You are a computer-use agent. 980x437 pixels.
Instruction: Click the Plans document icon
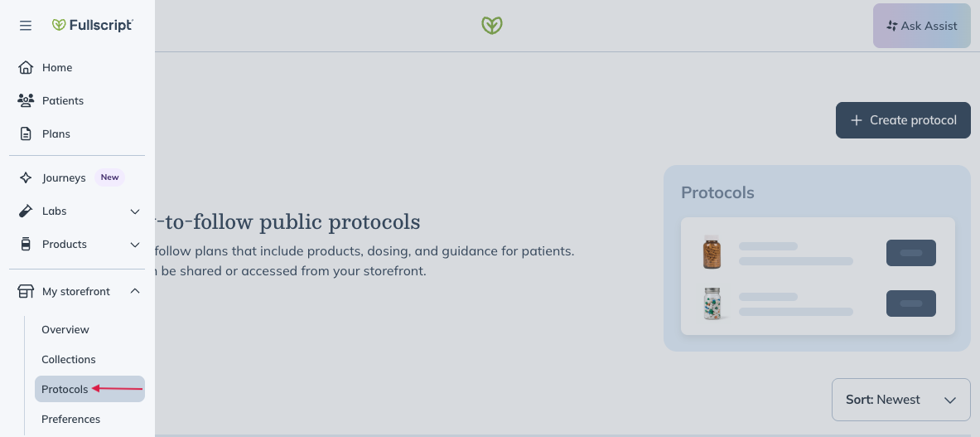[26, 134]
